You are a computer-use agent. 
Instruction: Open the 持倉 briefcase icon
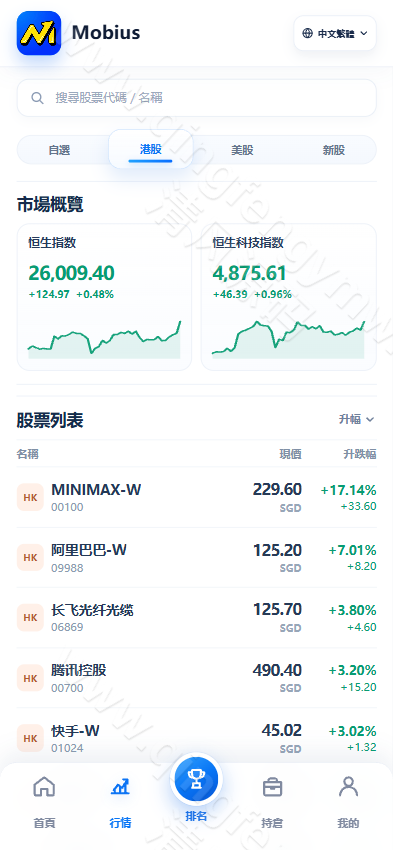272,787
